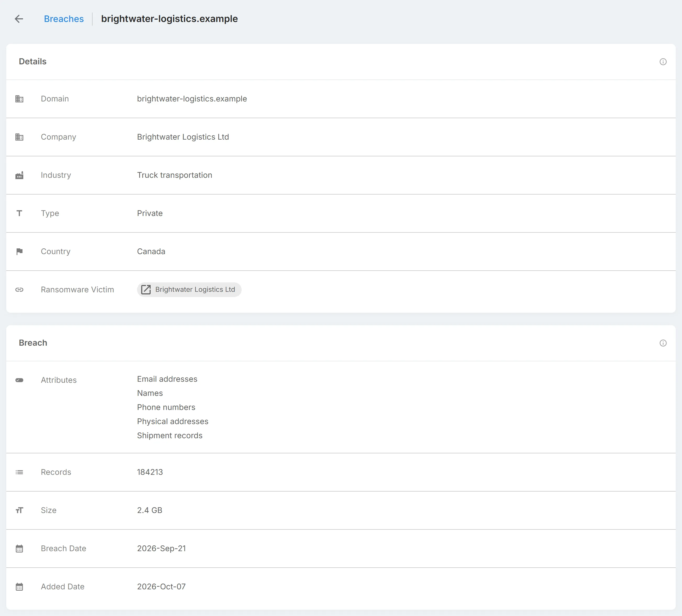Open the Breaches breadcrumb link

pyautogui.click(x=64, y=19)
